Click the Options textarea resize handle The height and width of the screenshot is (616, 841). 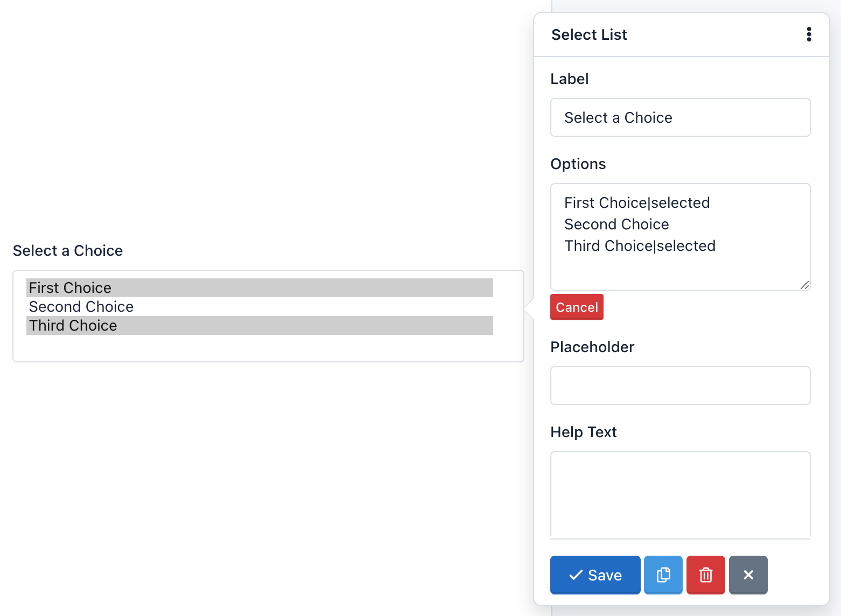click(x=804, y=285)
